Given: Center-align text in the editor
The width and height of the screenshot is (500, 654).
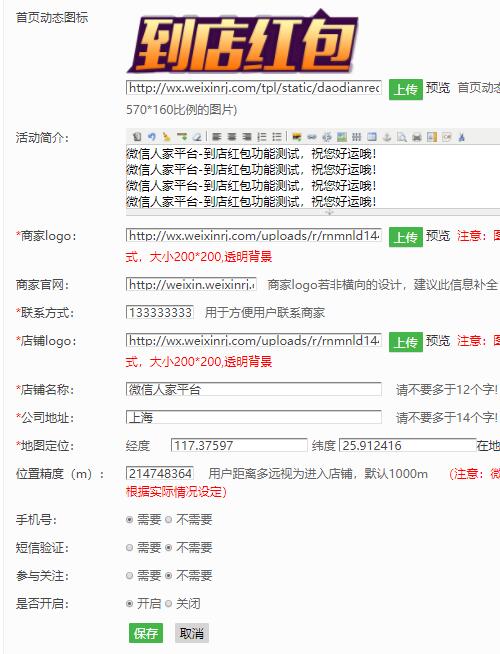Looking at the screenshot, I should tap(231, 136).
